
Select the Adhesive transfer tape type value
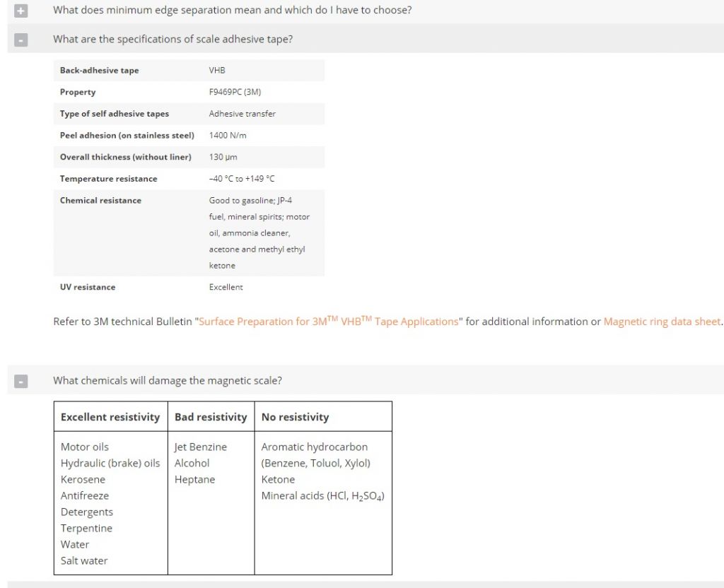(x=242, y=114)
